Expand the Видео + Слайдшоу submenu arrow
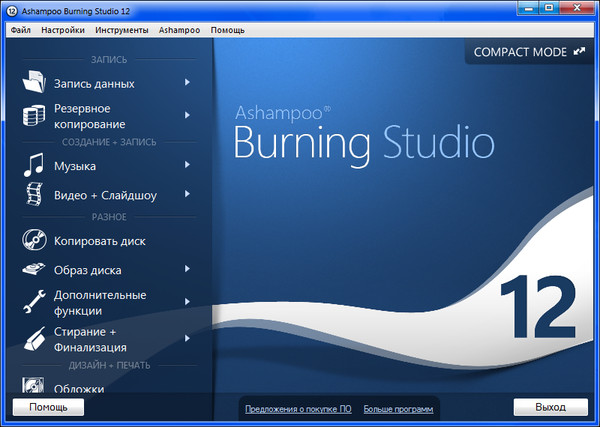 (187, 195)
